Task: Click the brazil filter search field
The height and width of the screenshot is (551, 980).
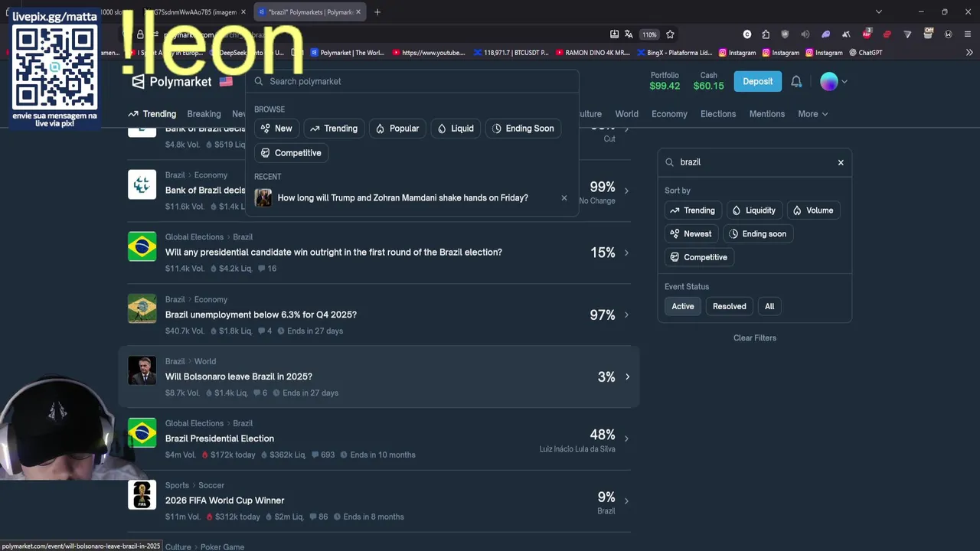Action: click(x=754, y=162)
